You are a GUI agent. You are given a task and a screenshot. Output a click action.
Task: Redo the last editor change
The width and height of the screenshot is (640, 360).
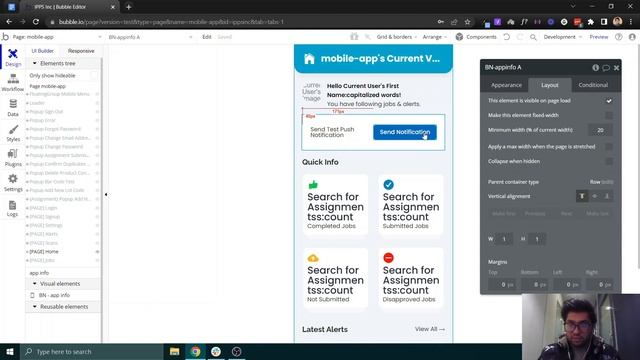pyautogui.click(x=520, y=37)
